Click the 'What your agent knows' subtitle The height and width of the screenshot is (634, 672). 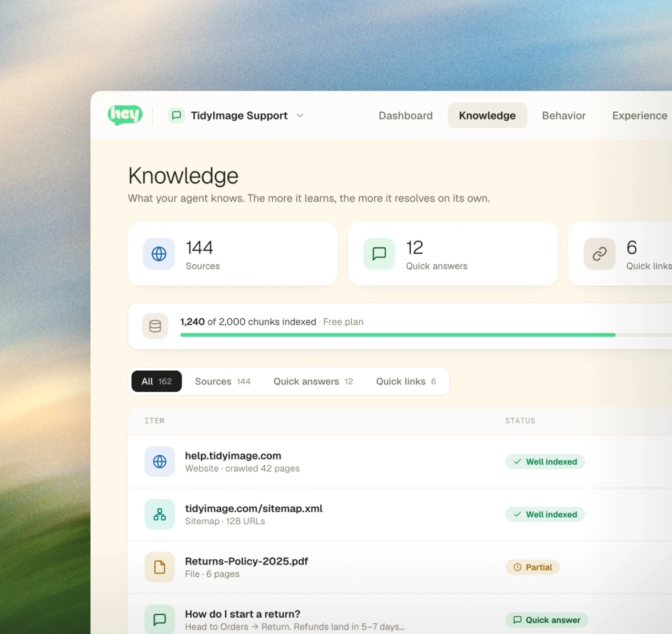[309, 198]
